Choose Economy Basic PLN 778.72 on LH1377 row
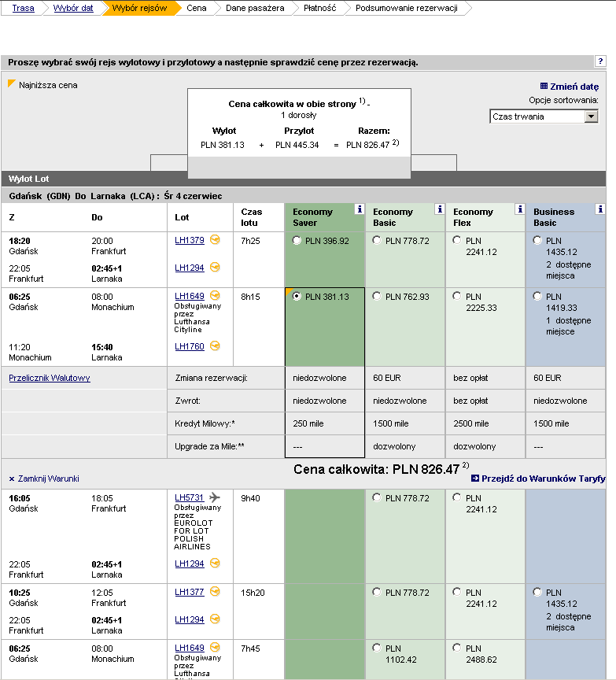This screenshot has height=680, width=616. coord(377,592)
